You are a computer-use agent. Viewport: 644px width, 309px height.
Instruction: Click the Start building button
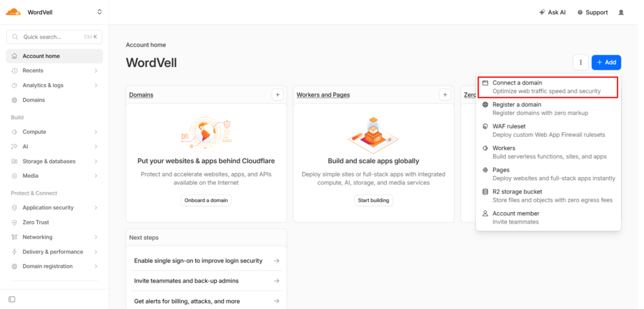374,201
